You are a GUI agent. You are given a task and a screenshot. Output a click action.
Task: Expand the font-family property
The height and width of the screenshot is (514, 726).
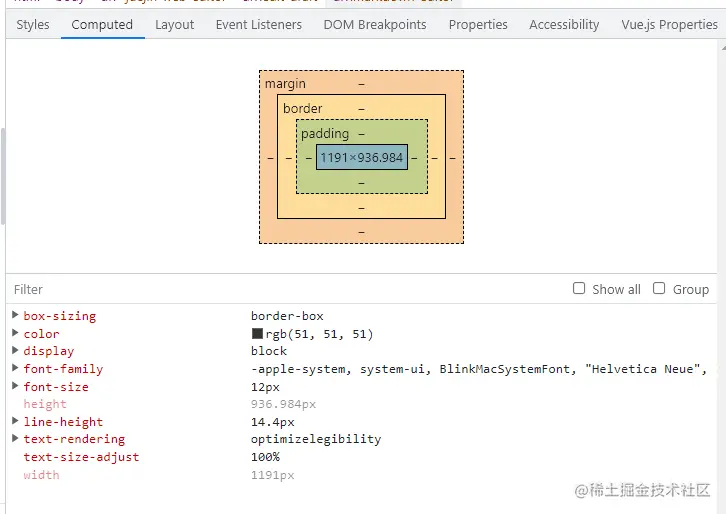point(15,368)
